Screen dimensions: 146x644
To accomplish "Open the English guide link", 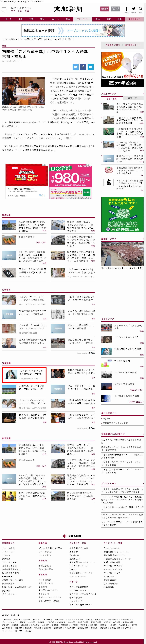I will tap(106, 419).
